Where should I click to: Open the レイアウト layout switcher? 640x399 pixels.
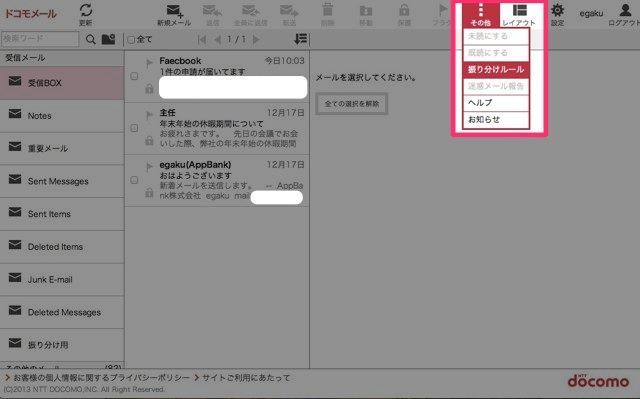point(519,15)
